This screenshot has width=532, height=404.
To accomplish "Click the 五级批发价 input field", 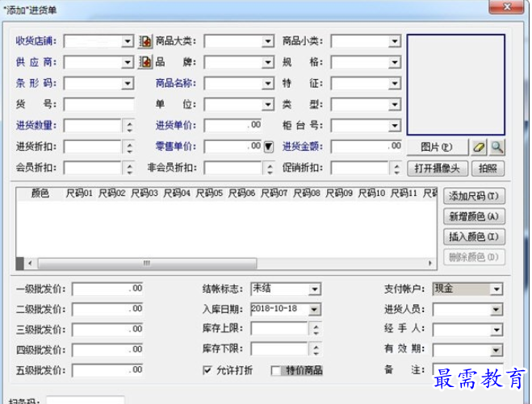I will [107, 370].
